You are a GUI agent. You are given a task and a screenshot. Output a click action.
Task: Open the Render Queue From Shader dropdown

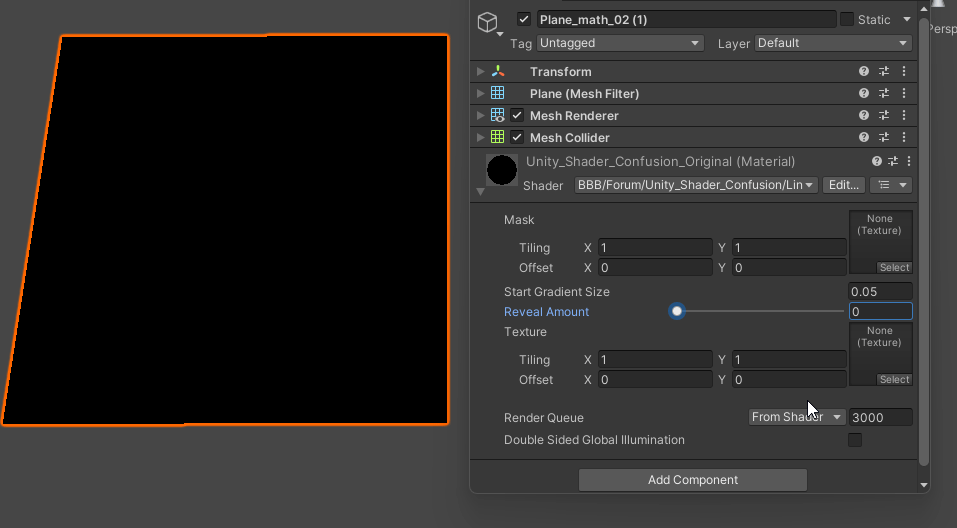797,417
